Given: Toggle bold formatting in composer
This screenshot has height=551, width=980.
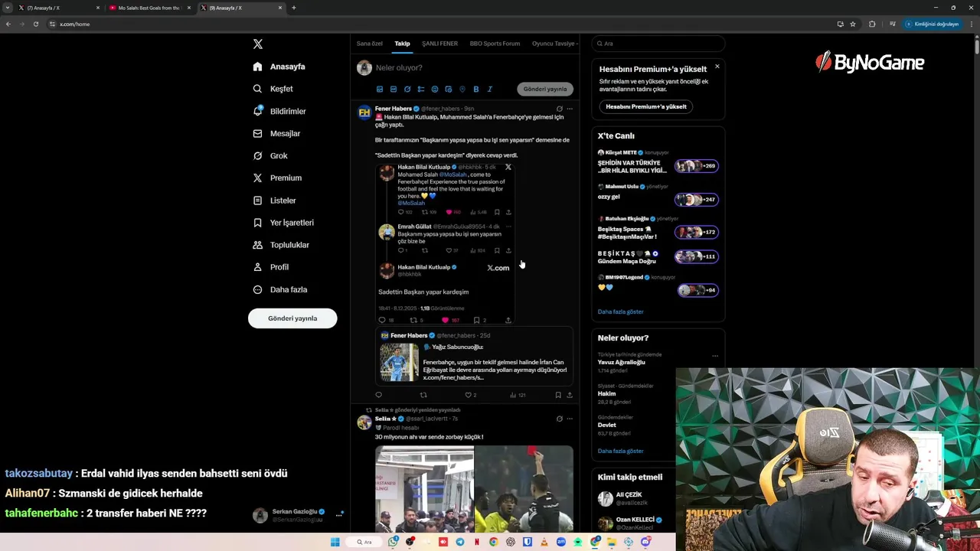Looking at the screenshot, I should (476, 90).
